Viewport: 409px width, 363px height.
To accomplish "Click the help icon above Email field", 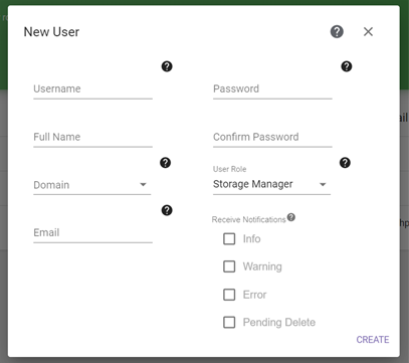I will click(x=167, y=210).
